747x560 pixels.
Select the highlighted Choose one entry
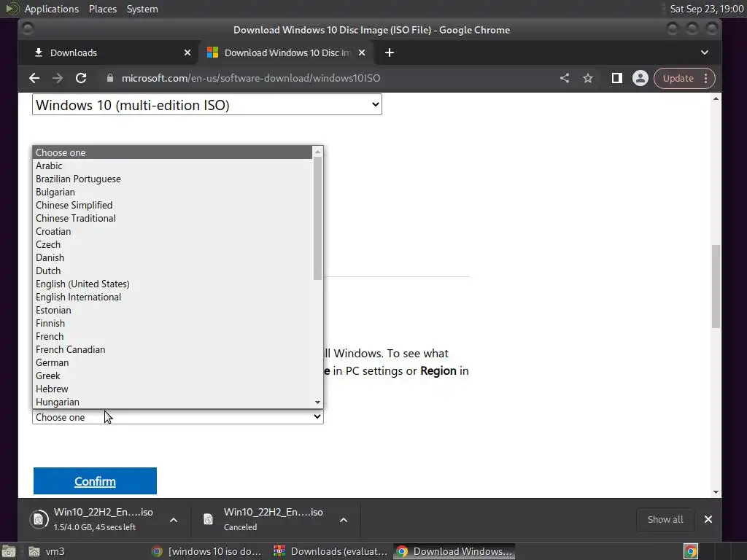[x=174, y=152]
